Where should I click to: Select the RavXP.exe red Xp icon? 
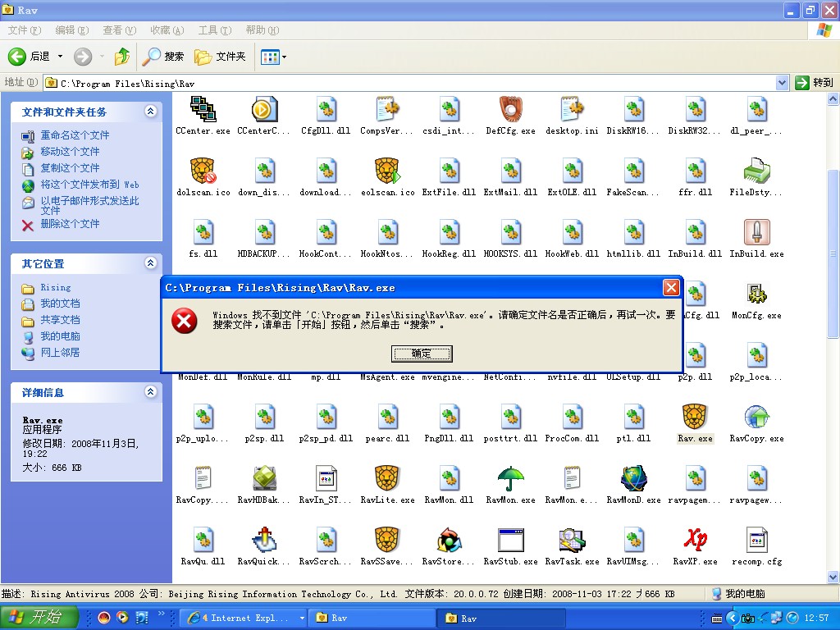coord(695,540)
